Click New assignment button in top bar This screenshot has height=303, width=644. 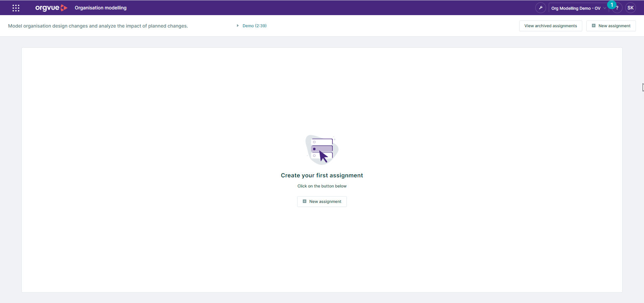tap(611, 26)
